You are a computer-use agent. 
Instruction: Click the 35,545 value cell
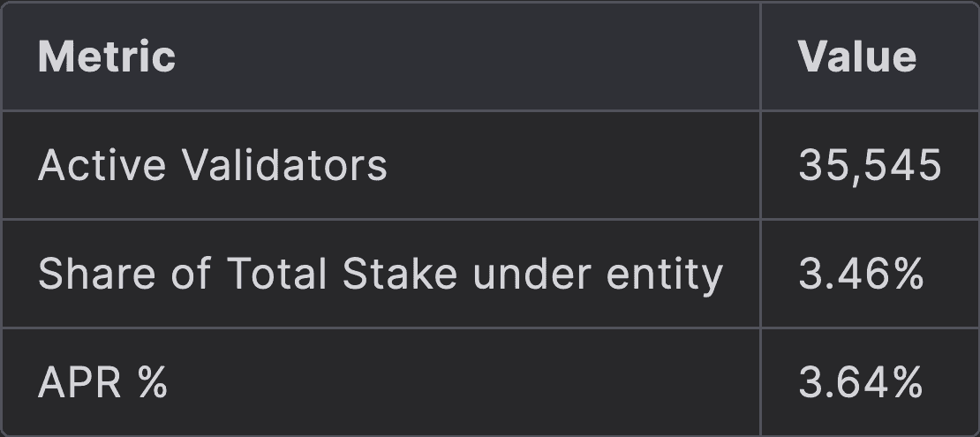[x=869, y=165]
